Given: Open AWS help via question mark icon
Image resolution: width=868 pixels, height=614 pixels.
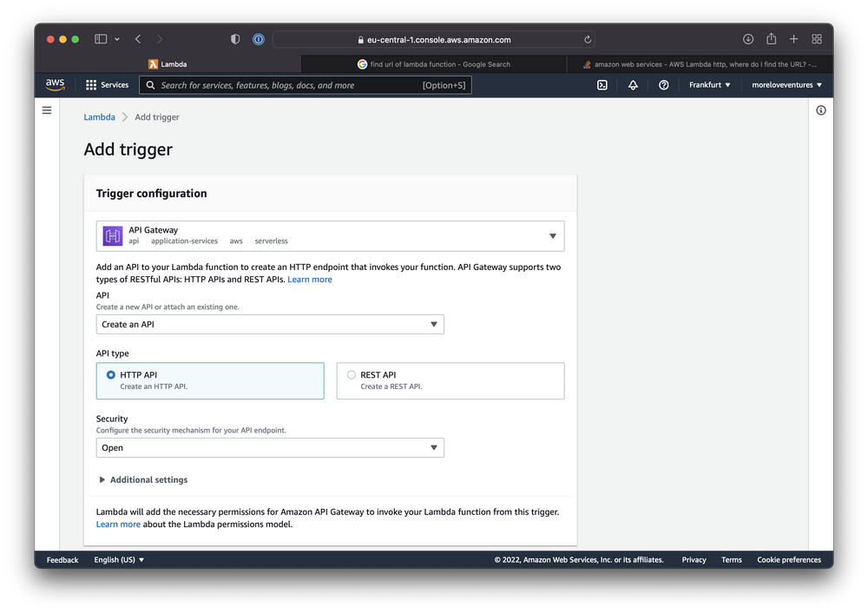Looking at the screenshot, I should [663, 84].
